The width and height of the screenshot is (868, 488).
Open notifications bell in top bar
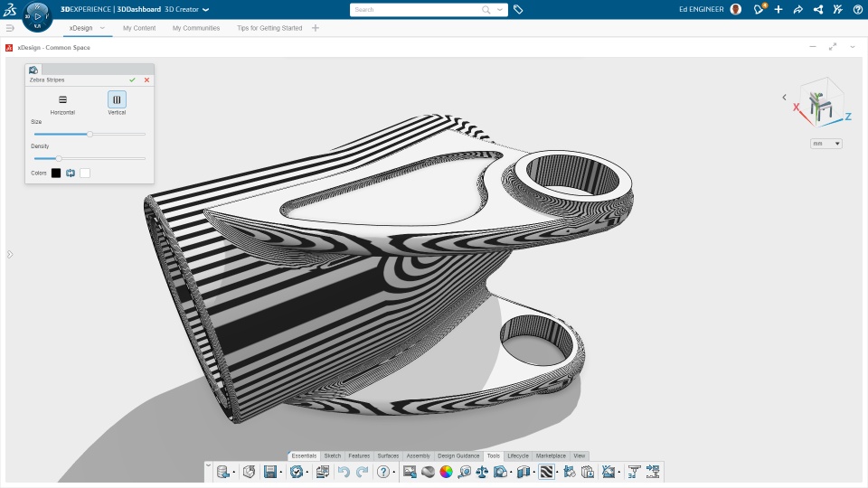click(759, 9)
